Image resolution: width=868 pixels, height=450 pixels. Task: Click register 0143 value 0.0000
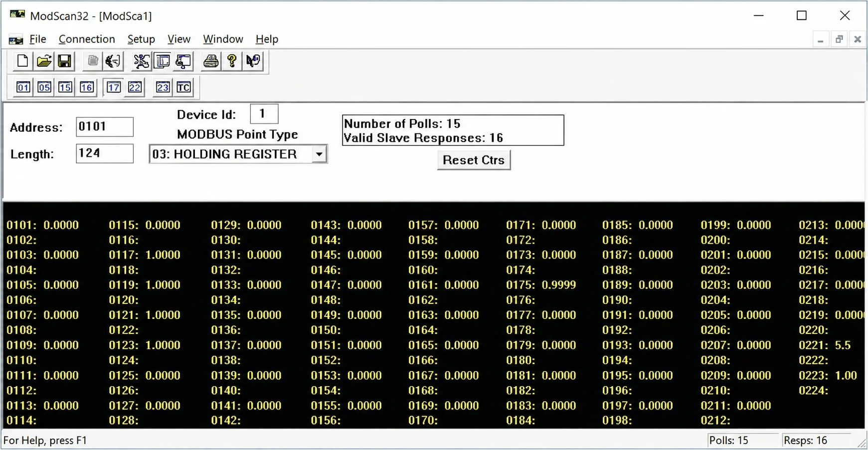pyautogui.click(x=364, y=225)
